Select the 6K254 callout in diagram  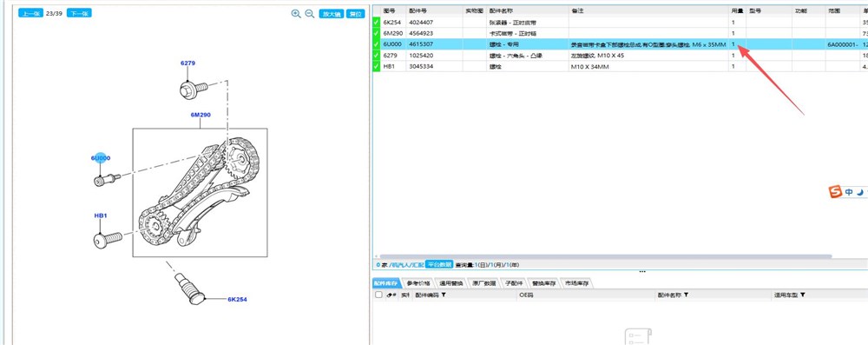tap(237, 300)
